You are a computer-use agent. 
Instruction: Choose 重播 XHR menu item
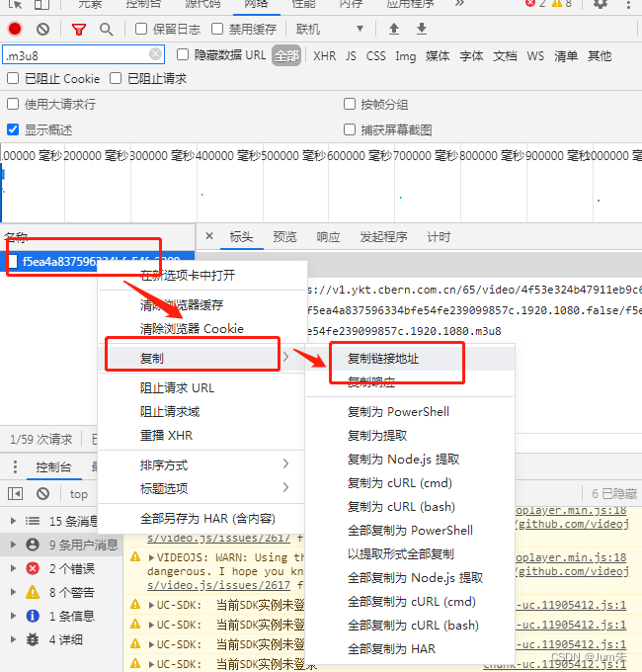(201, 436)
